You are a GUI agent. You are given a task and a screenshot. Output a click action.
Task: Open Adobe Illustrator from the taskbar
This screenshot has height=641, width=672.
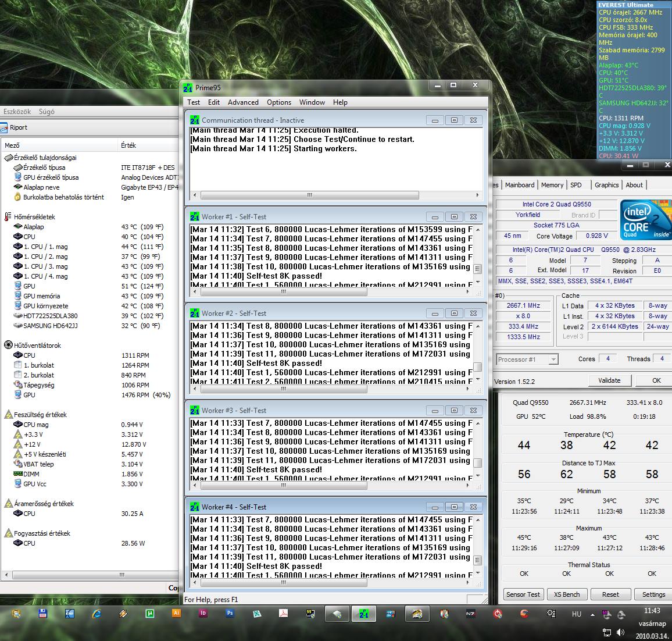176,614
